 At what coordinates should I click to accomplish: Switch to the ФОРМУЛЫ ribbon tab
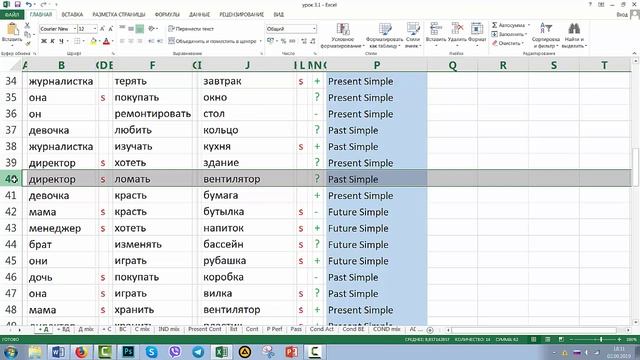tap(167, 15)
